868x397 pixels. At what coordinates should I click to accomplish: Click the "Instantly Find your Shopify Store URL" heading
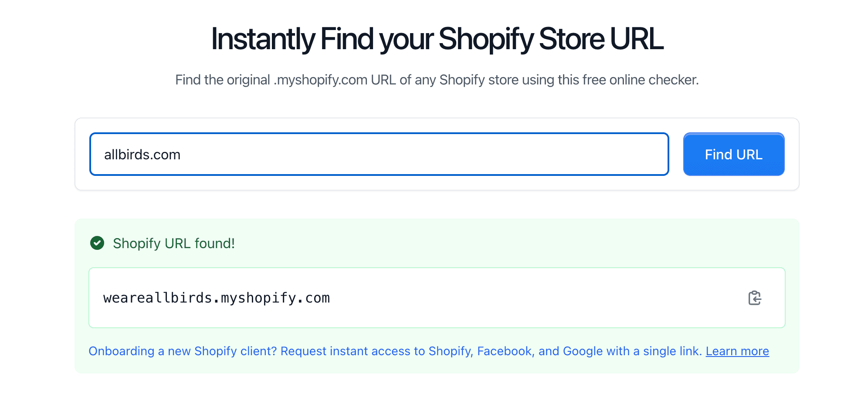(437, 39)
